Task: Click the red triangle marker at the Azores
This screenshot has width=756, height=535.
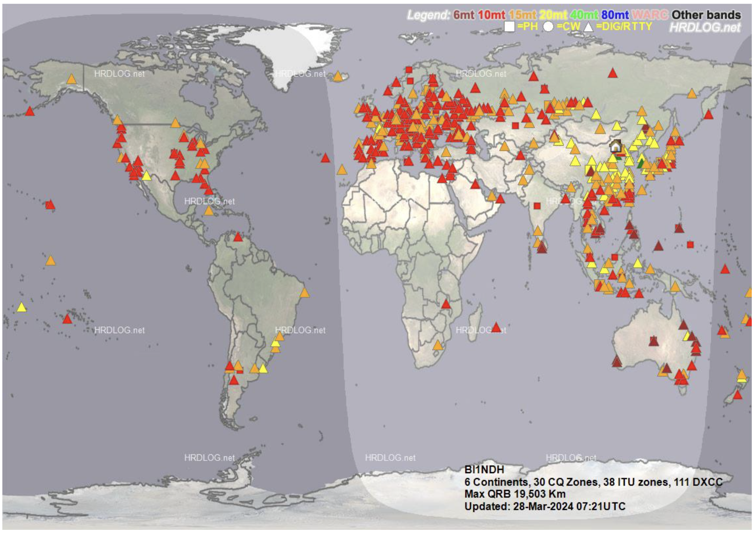Action: click(326, 157)
